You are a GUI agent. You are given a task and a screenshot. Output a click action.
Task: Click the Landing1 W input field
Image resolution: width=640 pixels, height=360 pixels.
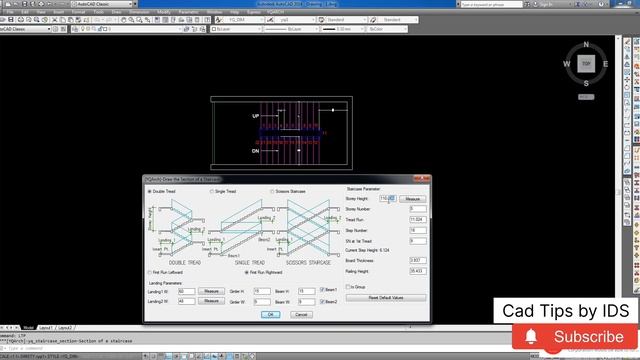click(187, 291)
